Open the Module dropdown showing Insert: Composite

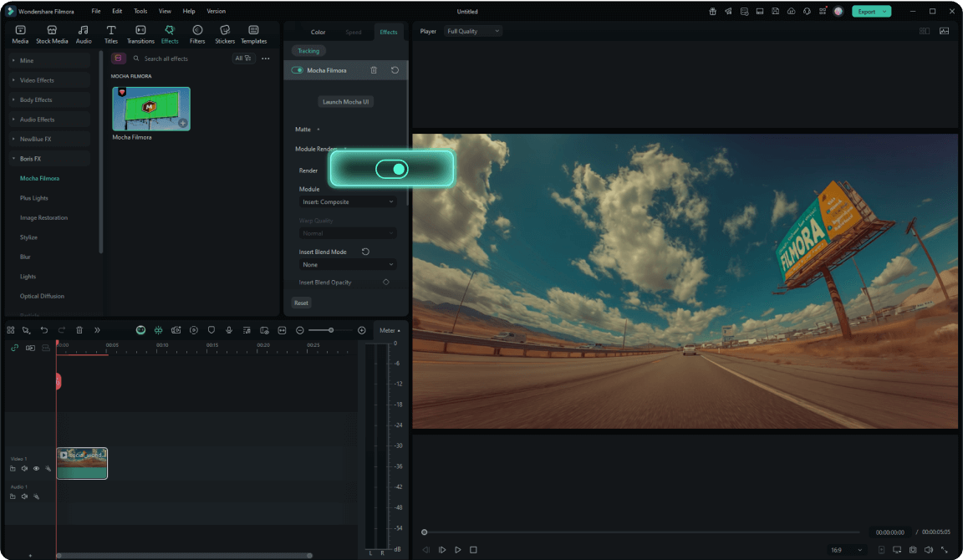348,201
